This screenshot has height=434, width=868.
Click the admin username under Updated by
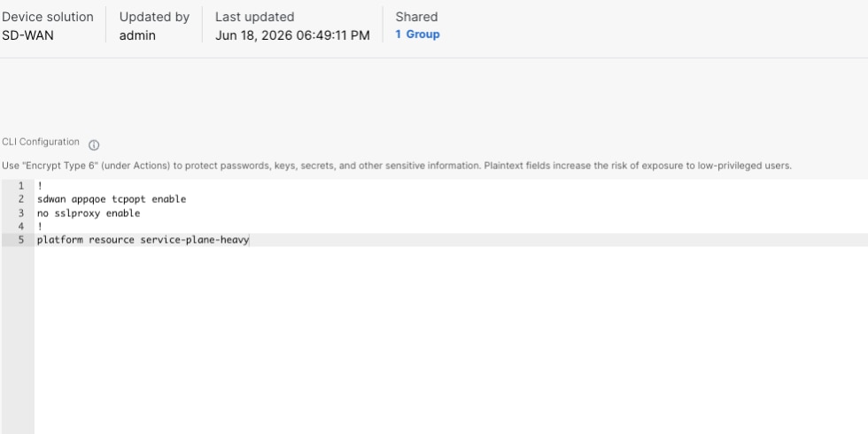137,35
